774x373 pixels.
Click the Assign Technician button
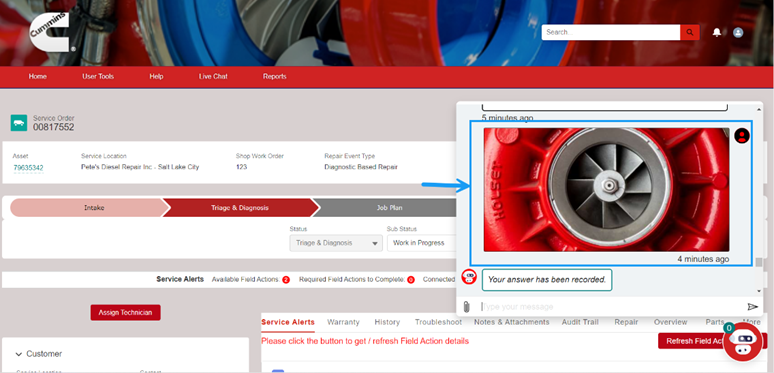[125, 312]
